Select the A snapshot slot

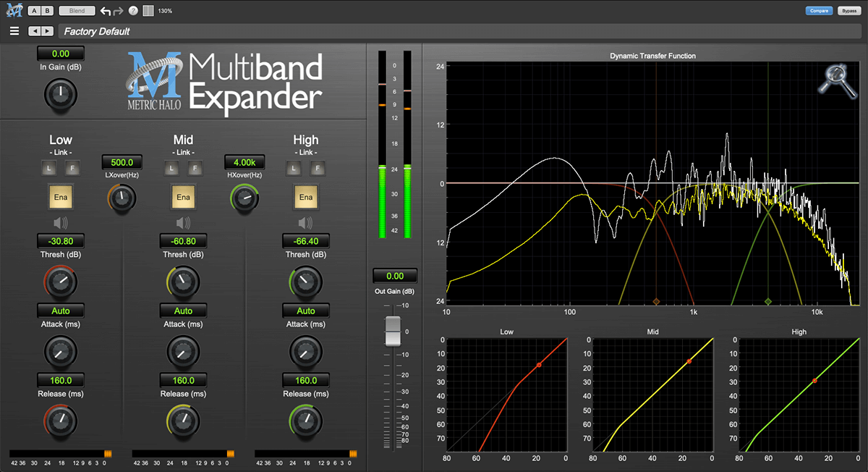point(33,10)
